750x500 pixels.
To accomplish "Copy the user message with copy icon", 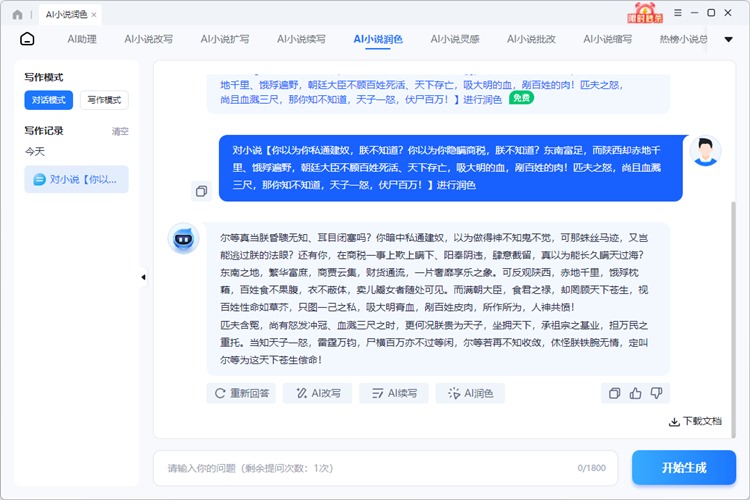I will pos(201,191).
